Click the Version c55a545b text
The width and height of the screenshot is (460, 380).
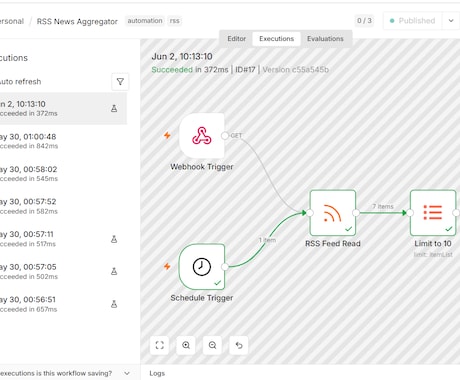coord(296,70)
